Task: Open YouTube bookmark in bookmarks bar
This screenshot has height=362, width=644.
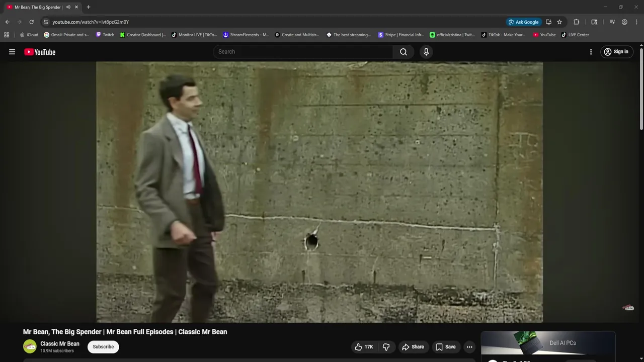Action: click(544, 35)
